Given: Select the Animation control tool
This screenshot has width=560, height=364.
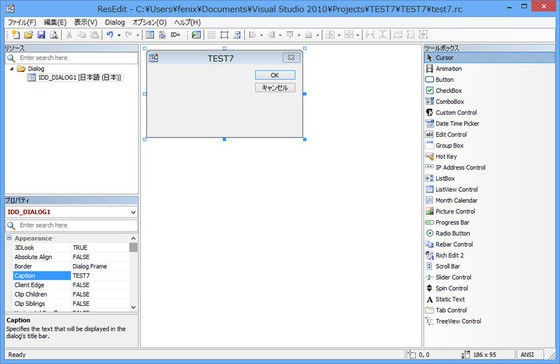Looking at the screenshot, I should [489, 69].
